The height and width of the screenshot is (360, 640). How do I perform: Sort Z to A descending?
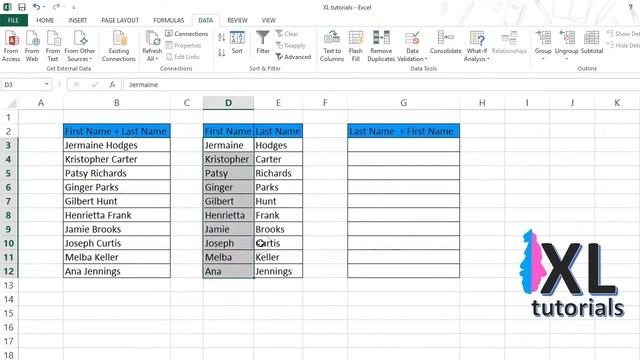222,52
